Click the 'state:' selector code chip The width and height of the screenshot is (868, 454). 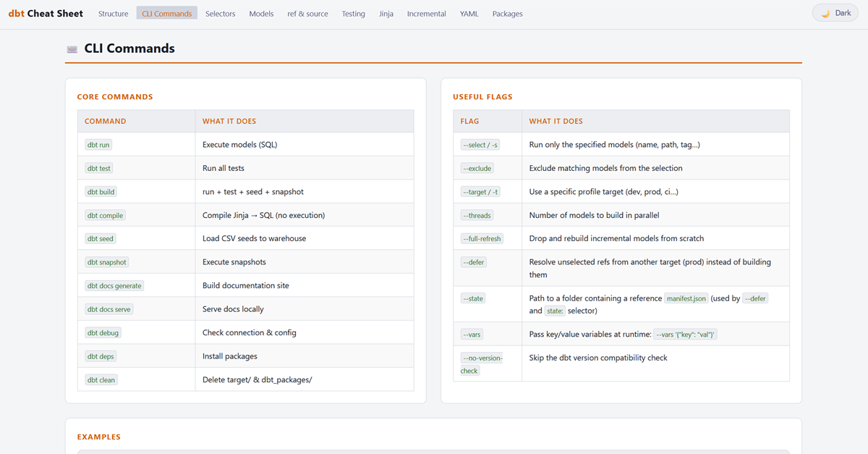(x=556, y=311)
